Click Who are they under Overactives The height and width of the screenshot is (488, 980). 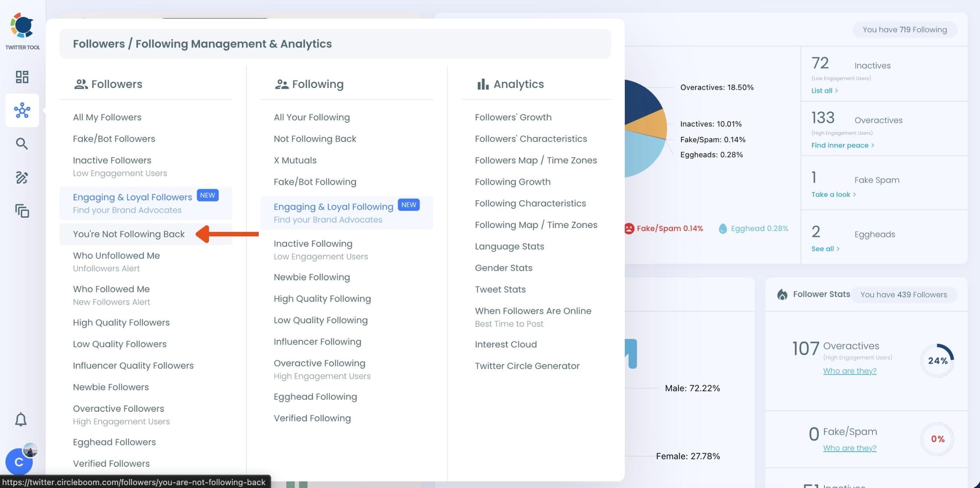pyautogui.click(x=850, y=371)
